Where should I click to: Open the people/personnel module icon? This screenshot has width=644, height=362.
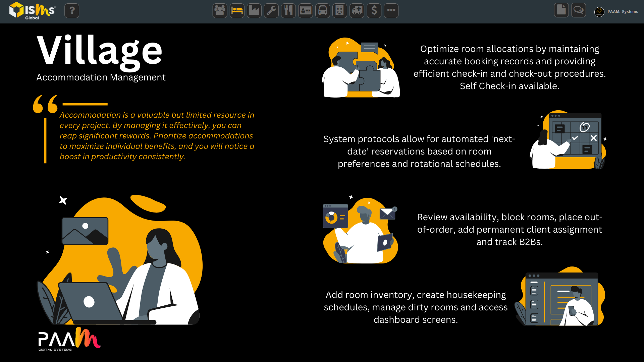(220, 11)
